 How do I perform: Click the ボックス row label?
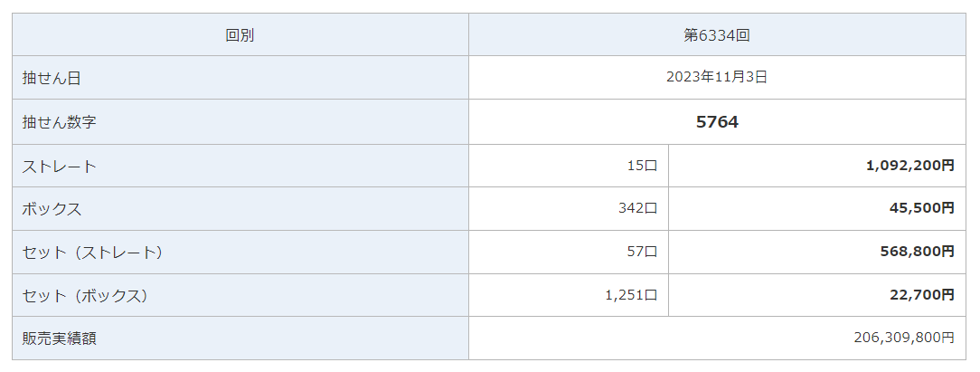tap(52, 209)
